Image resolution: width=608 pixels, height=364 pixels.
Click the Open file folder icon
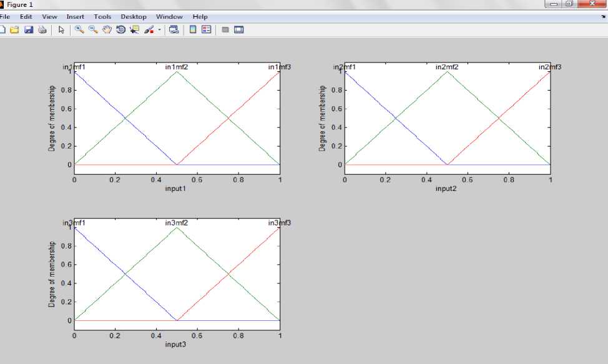tap(14, 30)
